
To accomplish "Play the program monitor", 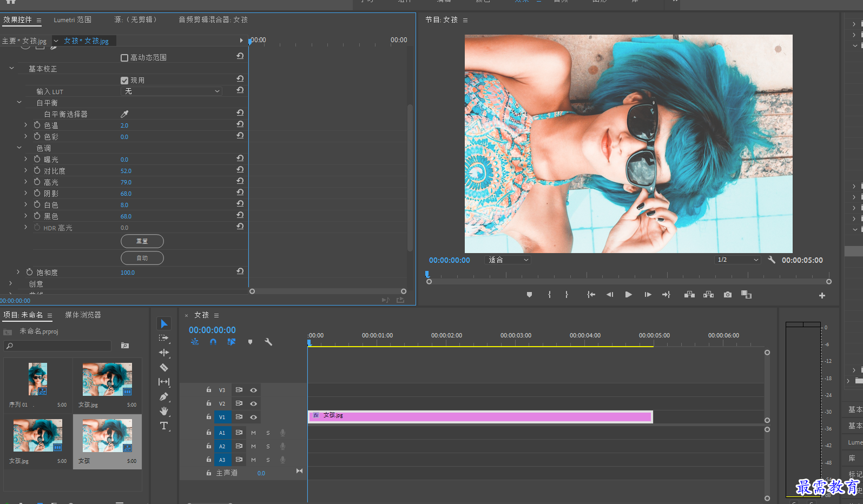I will (x=628, y=295).
